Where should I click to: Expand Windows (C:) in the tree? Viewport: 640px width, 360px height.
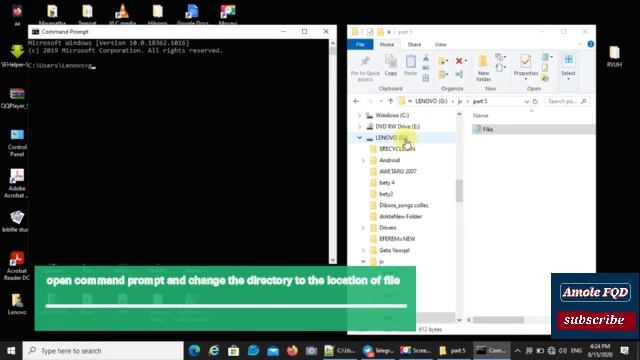(x=360, y=116)
